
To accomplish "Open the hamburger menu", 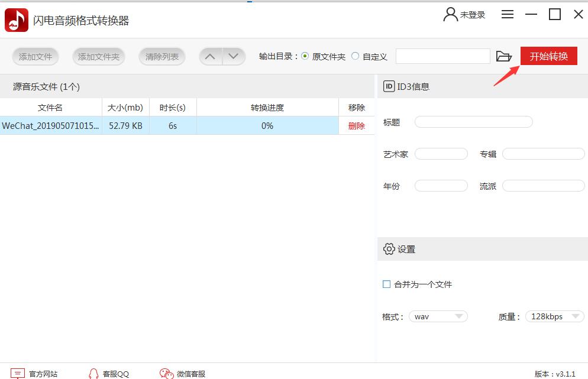I will [507, 14].
